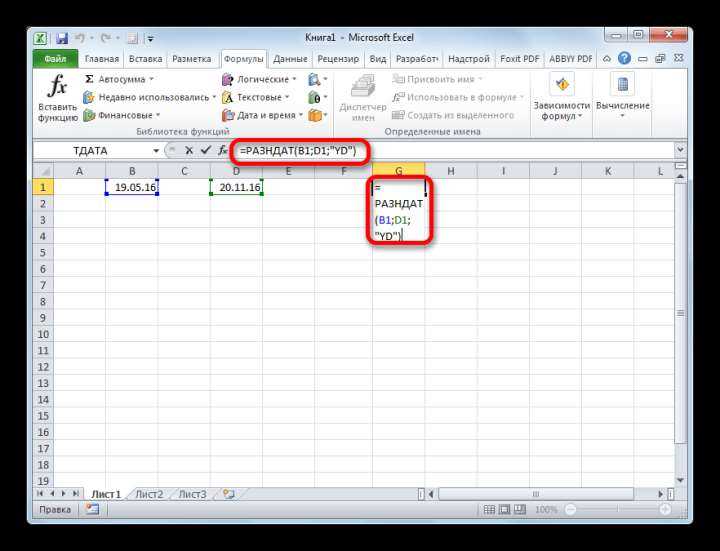
Task: Open Lookup and Reference functions icon
Action: (x=318, y=79)
